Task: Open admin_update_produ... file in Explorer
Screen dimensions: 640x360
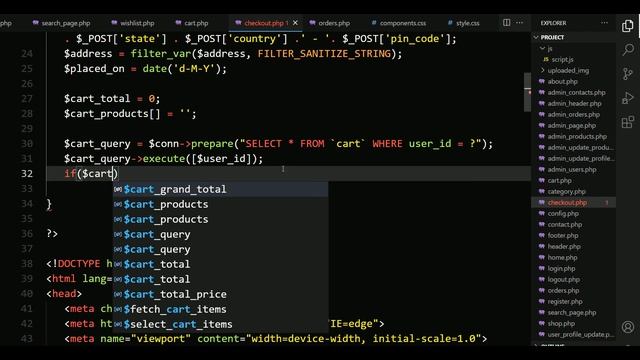Action: [x=573, y=147]
